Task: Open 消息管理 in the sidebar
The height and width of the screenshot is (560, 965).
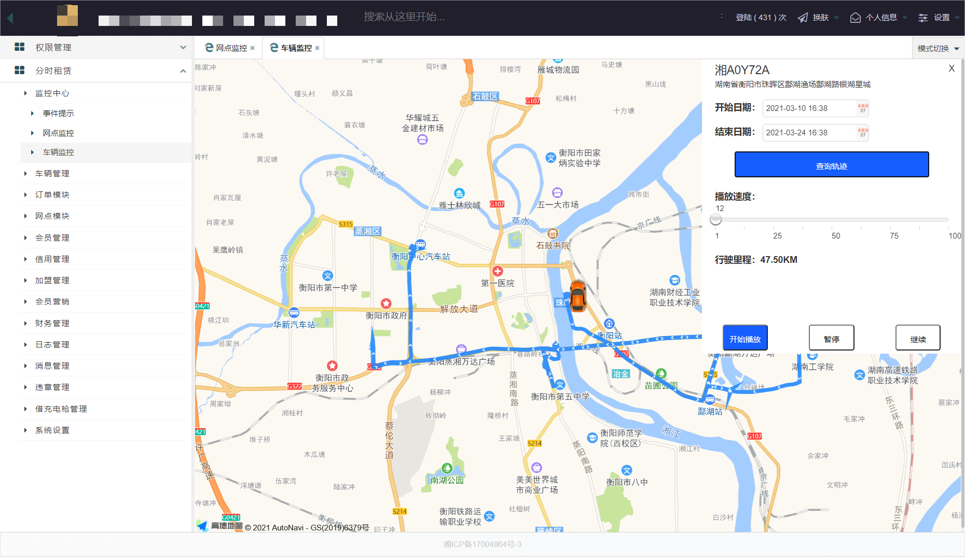Action: 52,366
